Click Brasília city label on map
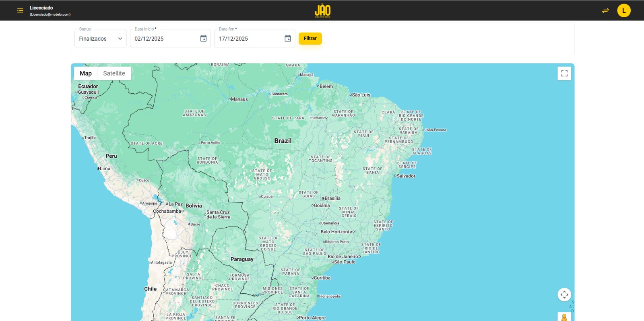This screenshot has width=644, height=321. [x=332, y=198]
